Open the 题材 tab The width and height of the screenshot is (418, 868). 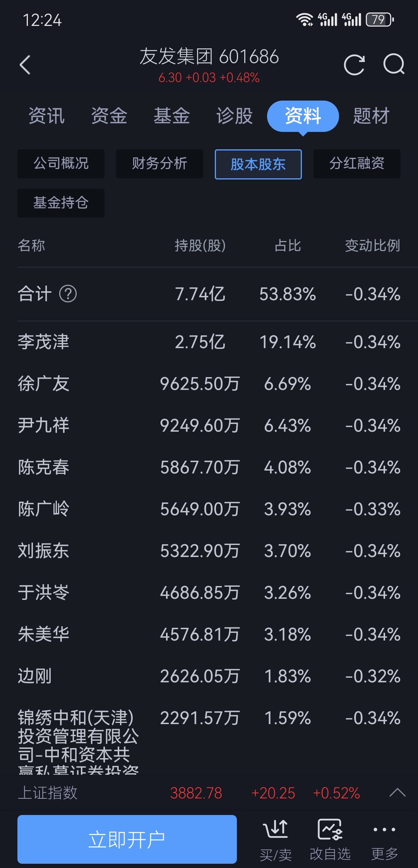click(x=371, y=116)
